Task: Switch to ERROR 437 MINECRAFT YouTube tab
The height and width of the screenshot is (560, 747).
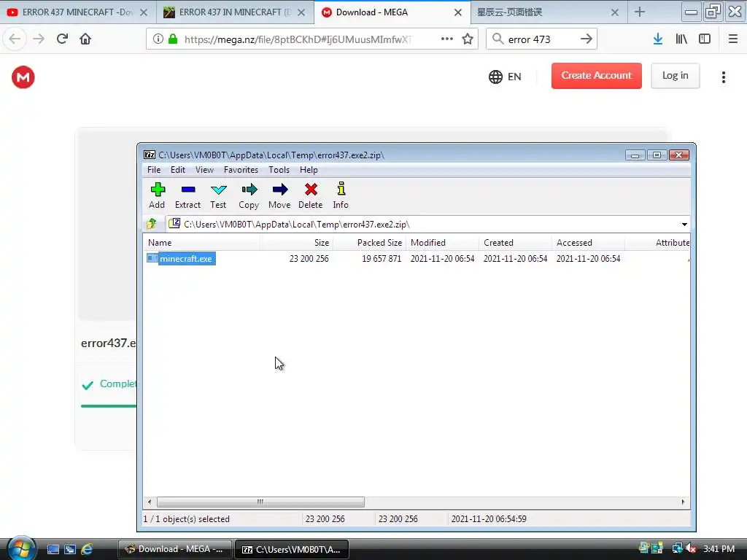Action: pos(78,12)
